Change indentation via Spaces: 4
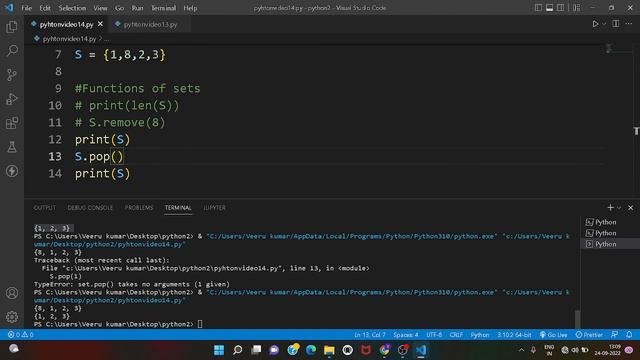 406,335
